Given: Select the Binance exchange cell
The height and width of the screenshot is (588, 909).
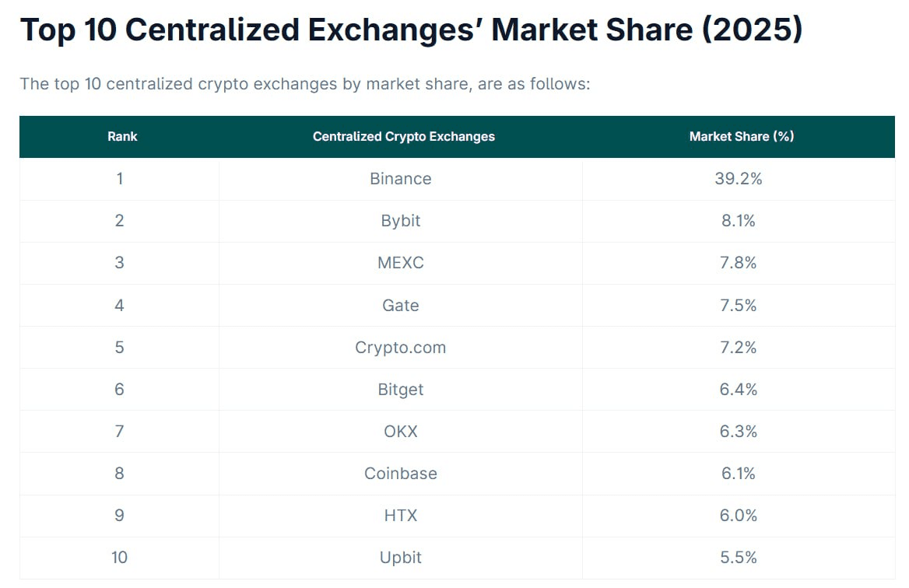Looking at the screenshot, I should (x=400, y=179).
